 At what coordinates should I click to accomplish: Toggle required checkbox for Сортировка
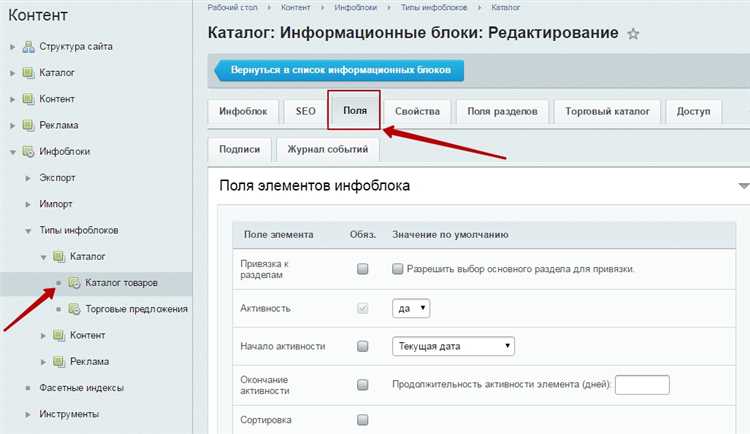click(363, 420)
